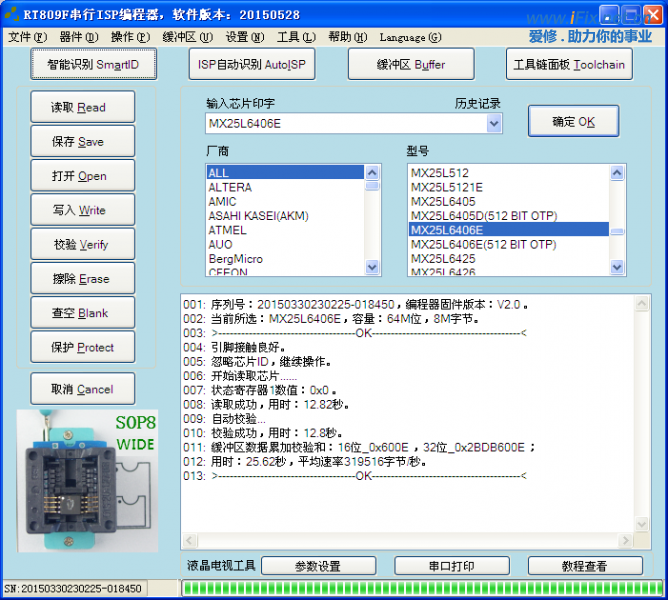
Task: Select model MX25L6425
Action: coord(509,259)
